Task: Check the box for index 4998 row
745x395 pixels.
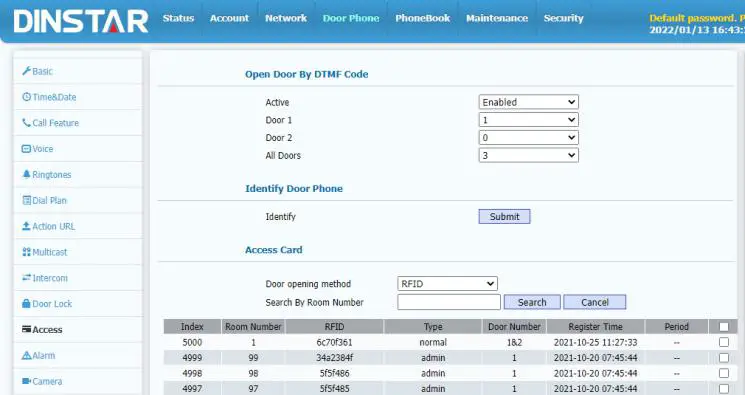Action: (724, 373)
